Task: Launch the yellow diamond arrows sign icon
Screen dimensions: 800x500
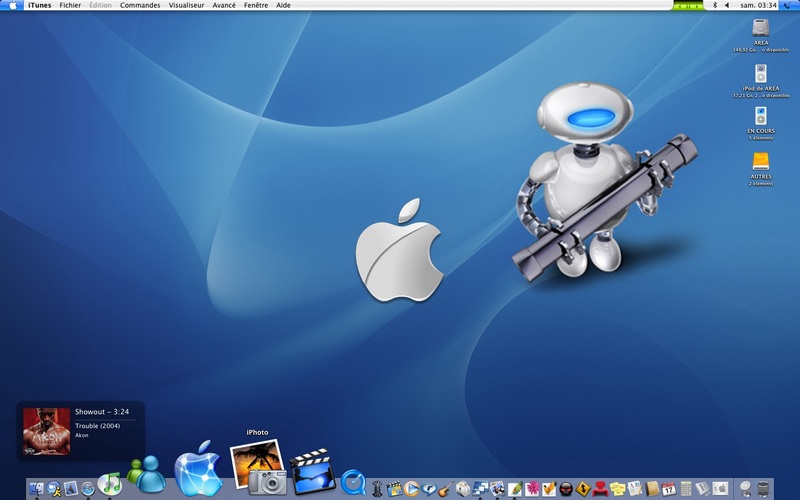Action: click(x=583, y=489)
